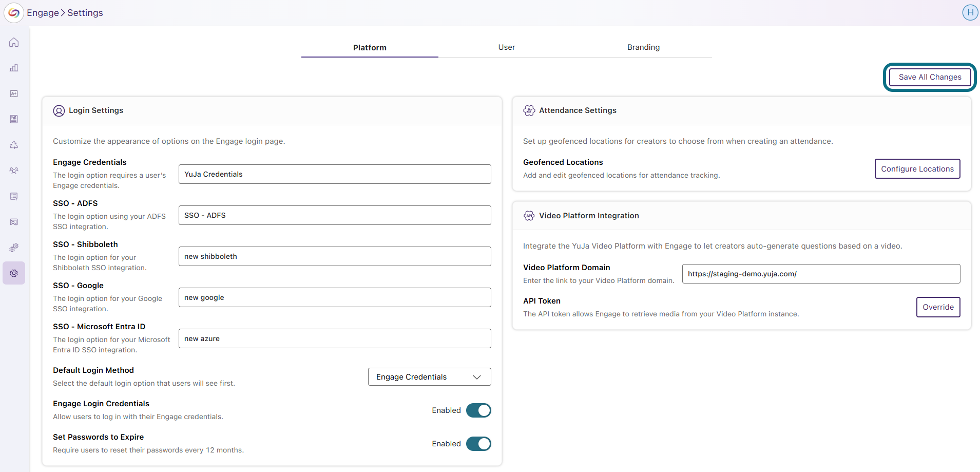Image resolution: width=980 pixels, height=472 pixels.
Task: Turn off Set Passwords to Expire
Action: point(478,443)
